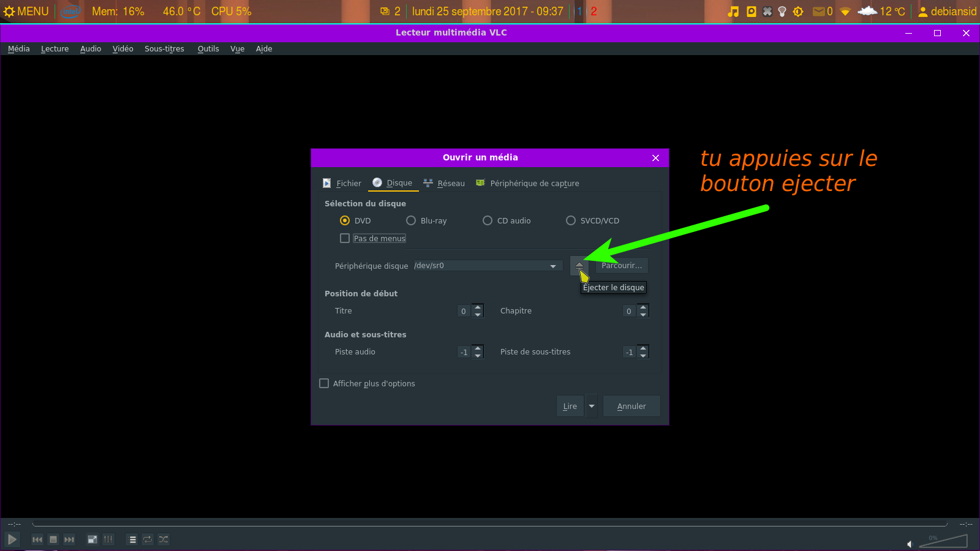Open the Vidéo menu
Viewport: 980px width, 551px height.
(x=123, y=49)
